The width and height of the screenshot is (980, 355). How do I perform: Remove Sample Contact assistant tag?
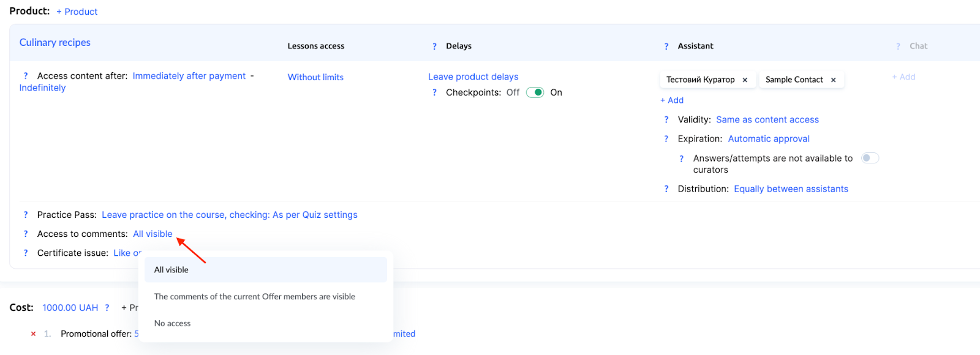pyautogui.click(x=833, y=80)
